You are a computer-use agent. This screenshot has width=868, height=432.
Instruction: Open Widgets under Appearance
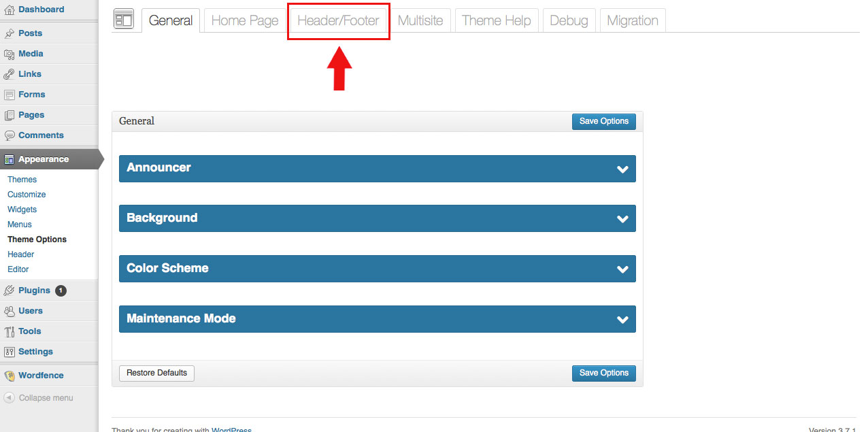(x=22, y=210)
